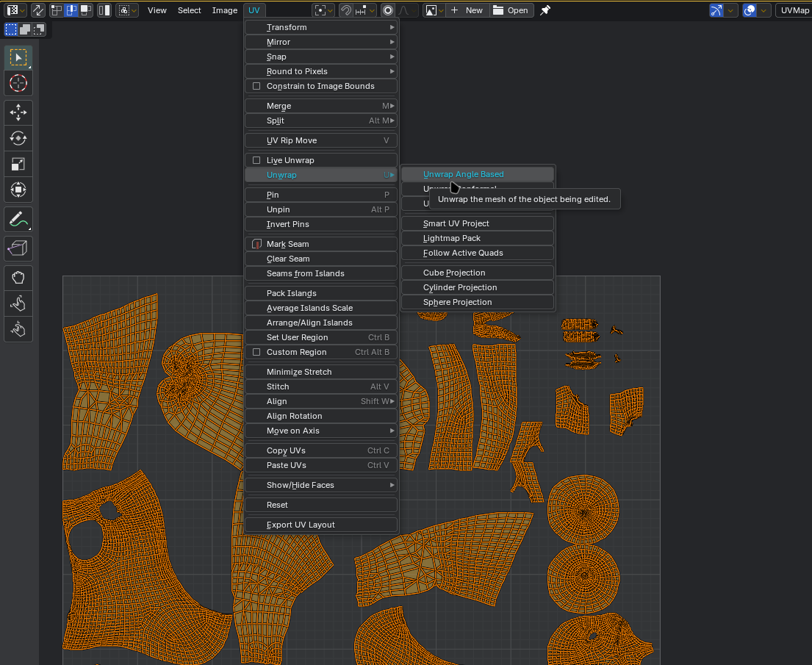Open the Image menu
Screen dimensions: 812x665
225,10
